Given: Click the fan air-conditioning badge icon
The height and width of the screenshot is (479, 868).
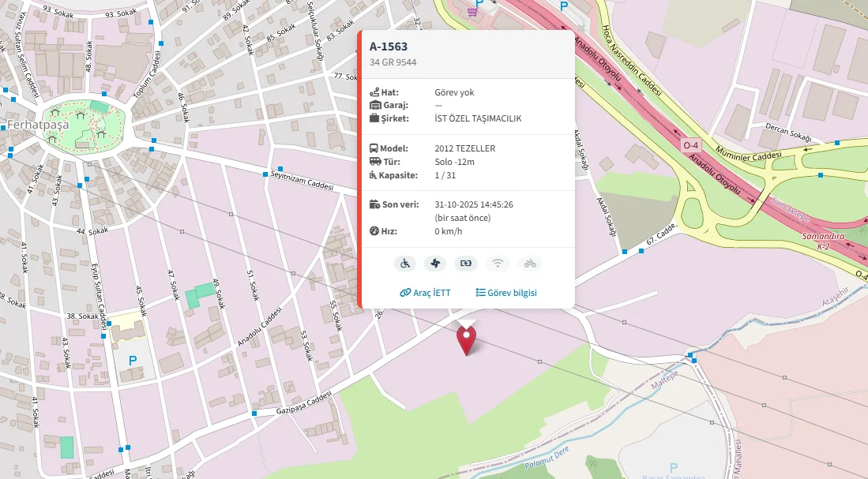Looking at the screenshot, I should coord(435,264).
